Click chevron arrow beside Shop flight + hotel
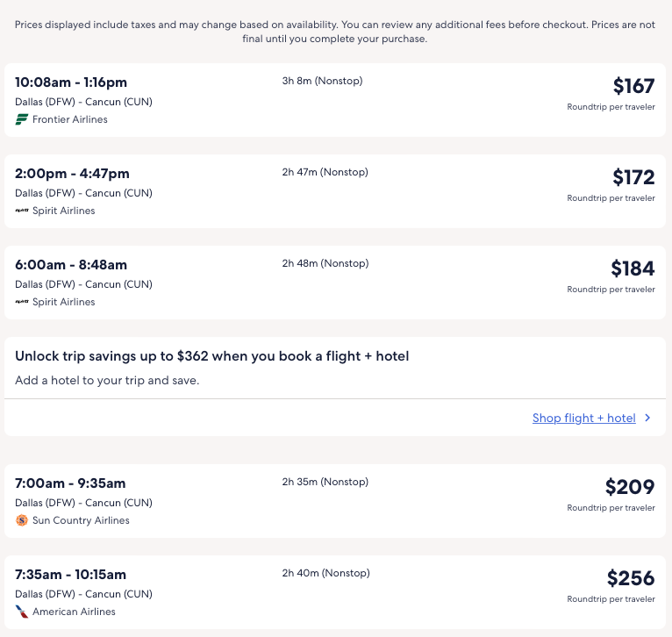The height and width of the screenshot is (637, 672). point(647,418)
